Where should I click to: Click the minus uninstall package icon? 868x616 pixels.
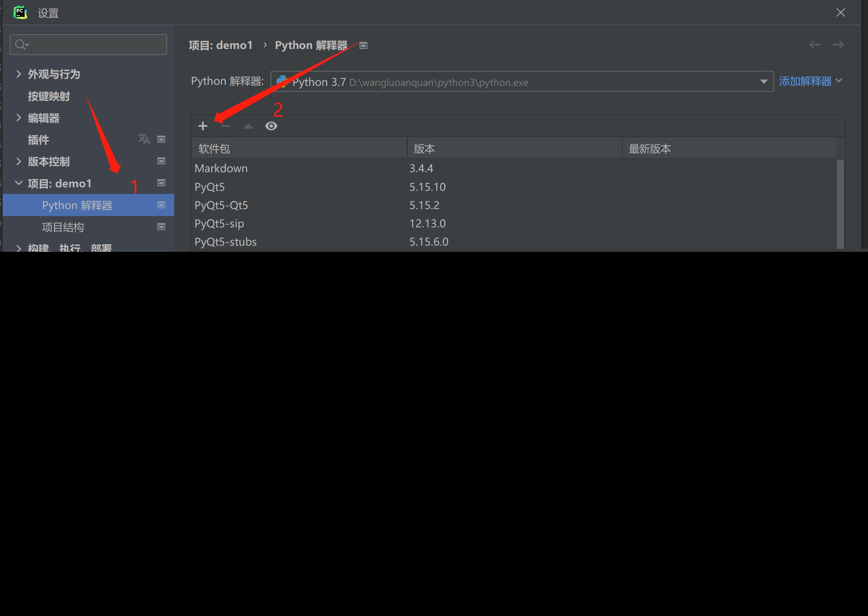point(226,126)
